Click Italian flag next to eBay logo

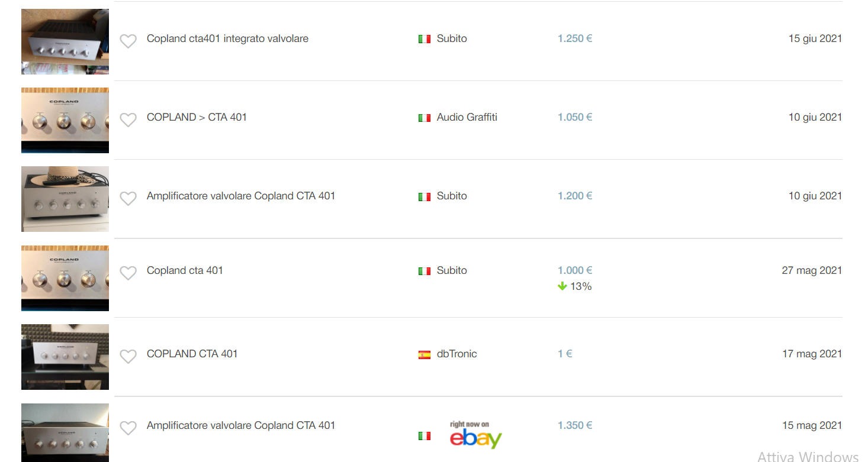pos(424,436)
